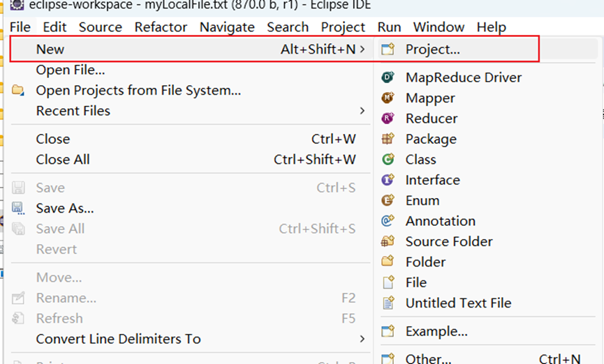Image resolution: width=604 pixels, height=364 pixels.
Task: Choose the Mapper icon
Action: point(388,98)
